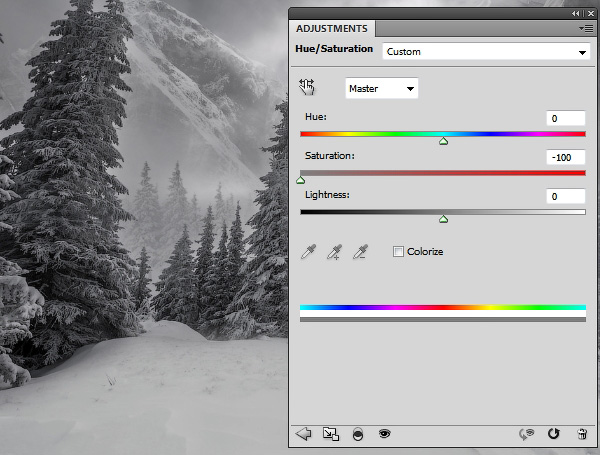600x455 pixels.
Task: Enable the Colorize checkbox
Action: coord(398,251)
